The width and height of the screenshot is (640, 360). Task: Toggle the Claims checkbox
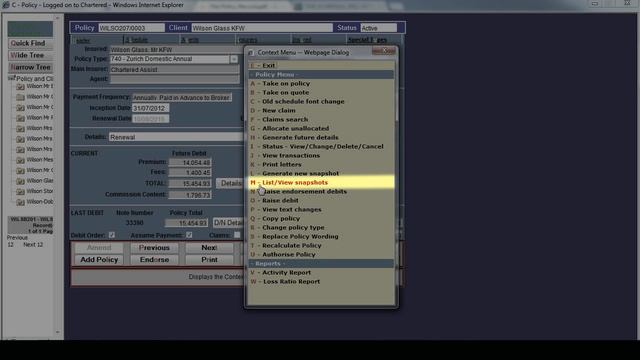point(237,235)
